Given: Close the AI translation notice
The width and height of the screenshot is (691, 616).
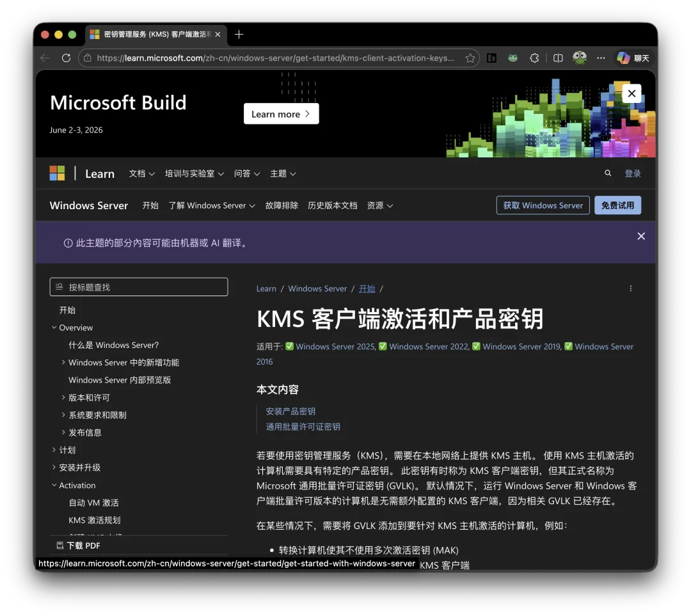Looking at the screenshot, I should 641,236.
